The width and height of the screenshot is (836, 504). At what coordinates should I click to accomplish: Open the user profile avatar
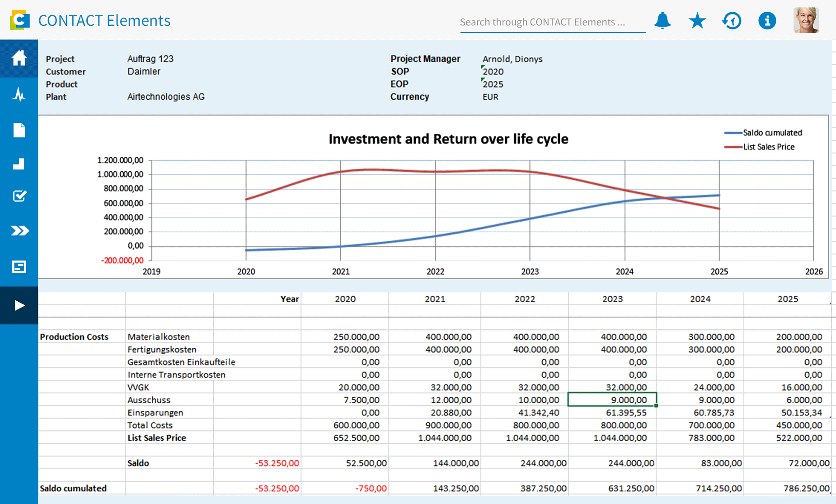tap(806, 20)
